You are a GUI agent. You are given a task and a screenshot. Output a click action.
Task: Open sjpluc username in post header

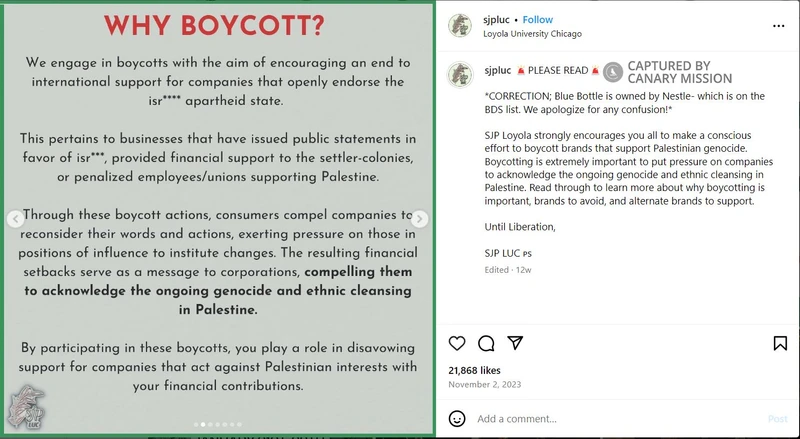[497, 19]
